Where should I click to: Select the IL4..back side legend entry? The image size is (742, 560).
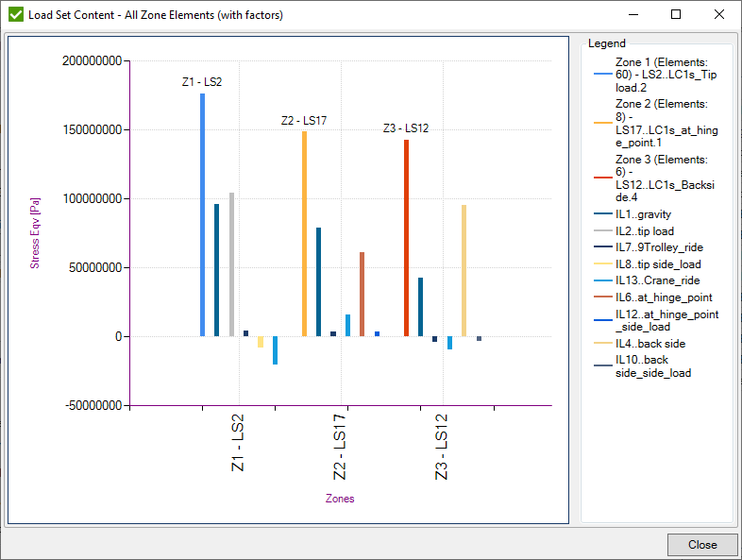(x=650, y=344)
